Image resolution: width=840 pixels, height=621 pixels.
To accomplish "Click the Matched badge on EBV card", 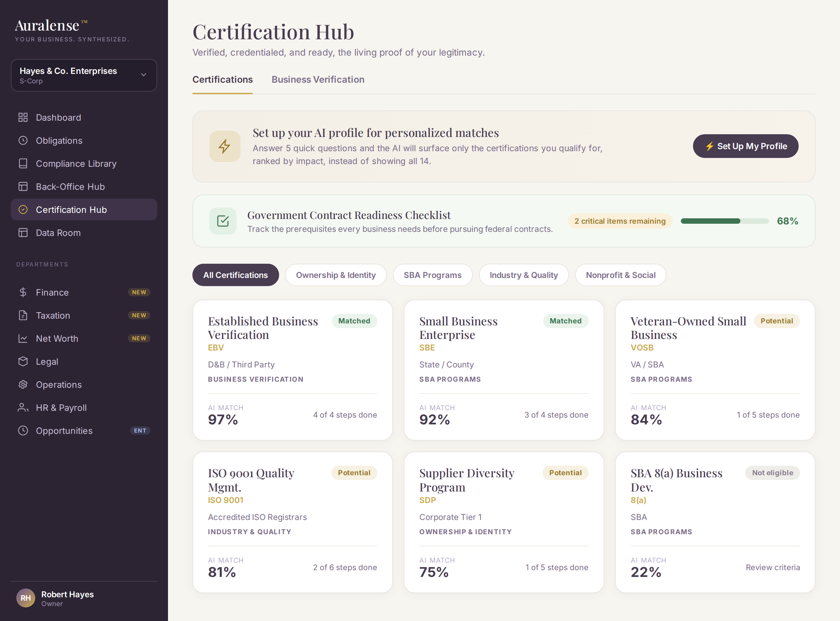I will 354,321.
